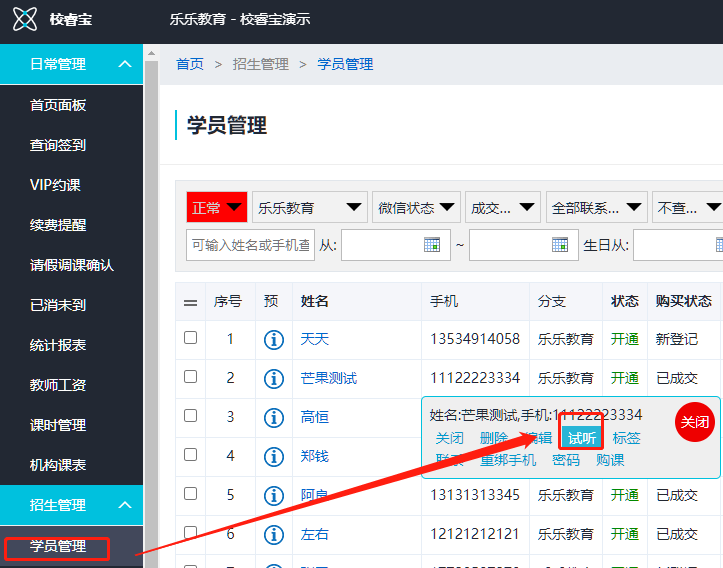This screenshot has width=723, height=568.
Task: Sort by the 购买状态 column header
Action: pyautogui.click(x=684, y=302)
